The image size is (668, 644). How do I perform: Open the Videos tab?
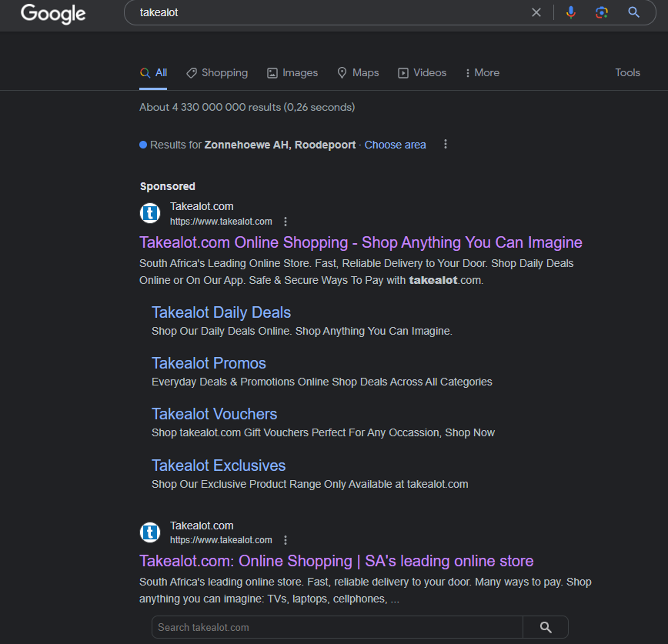pyautogui.click(x=422, y=73)
